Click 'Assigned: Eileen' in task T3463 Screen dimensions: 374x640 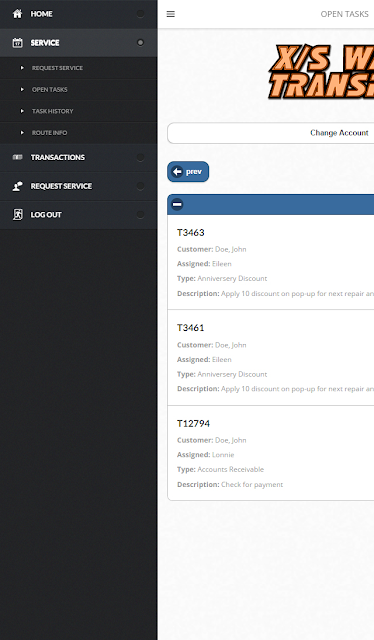204,264
